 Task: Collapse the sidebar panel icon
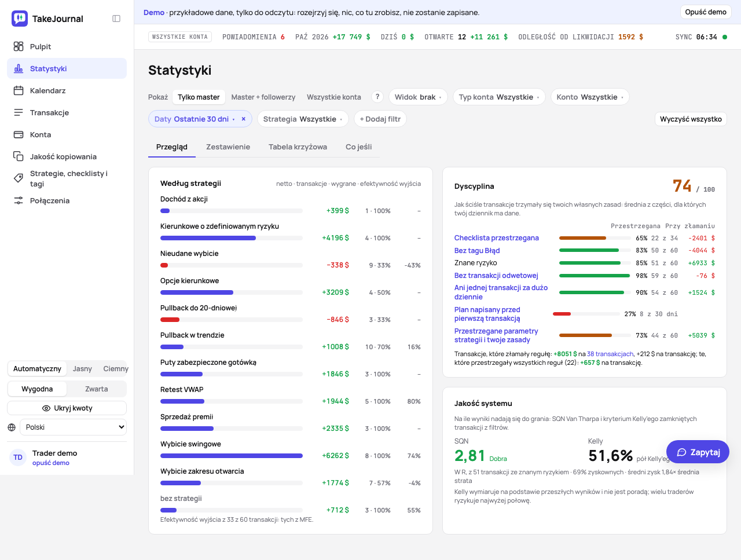click(116, 19)
